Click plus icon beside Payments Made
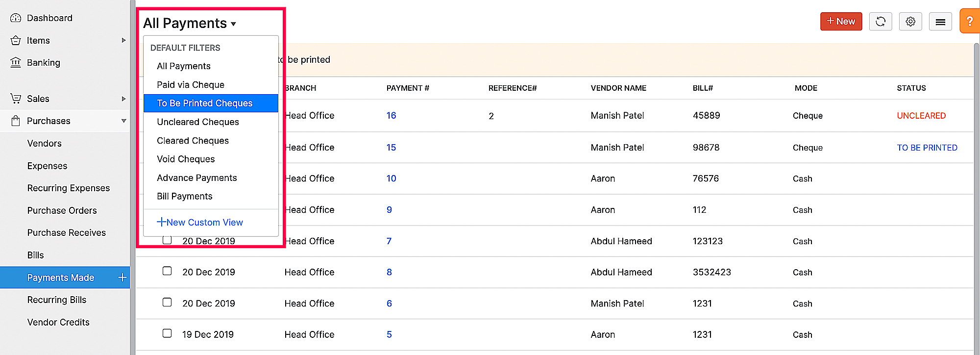980x355 pixels. (x=122, y=278)
